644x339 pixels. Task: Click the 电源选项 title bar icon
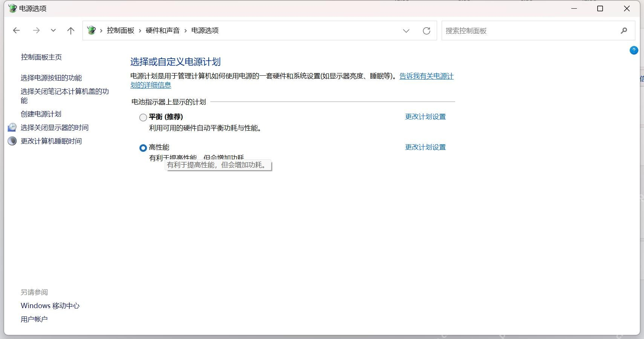pos(12,8)
